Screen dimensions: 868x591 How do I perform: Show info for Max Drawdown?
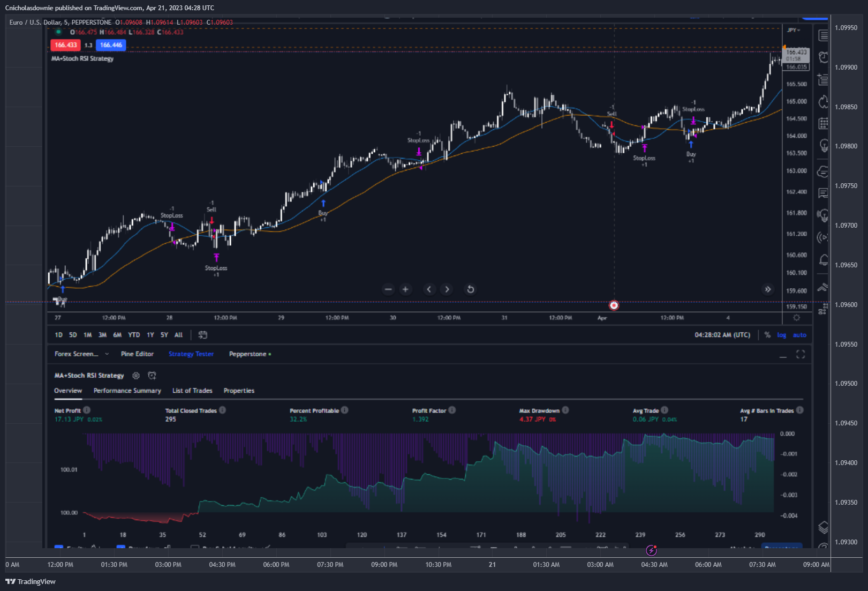click(565, 410)
